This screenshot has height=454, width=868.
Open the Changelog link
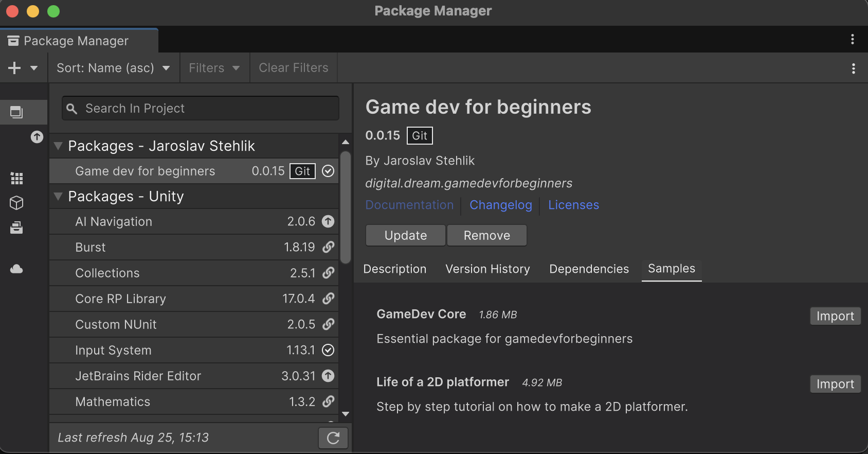[x=500, y=205]
